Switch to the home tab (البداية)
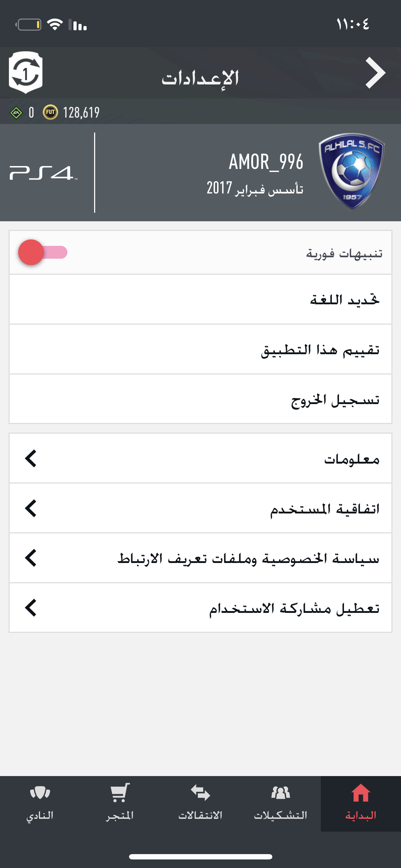This screenshot has height=868, width=401. 361,804
